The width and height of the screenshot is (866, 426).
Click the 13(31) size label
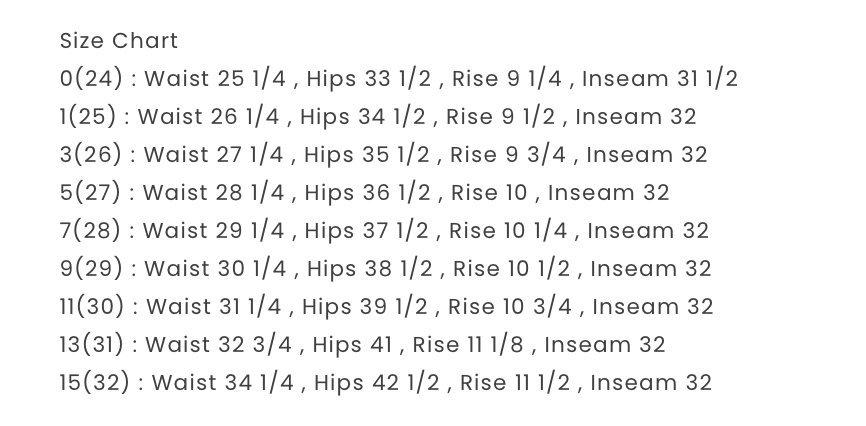coord(91,345)
